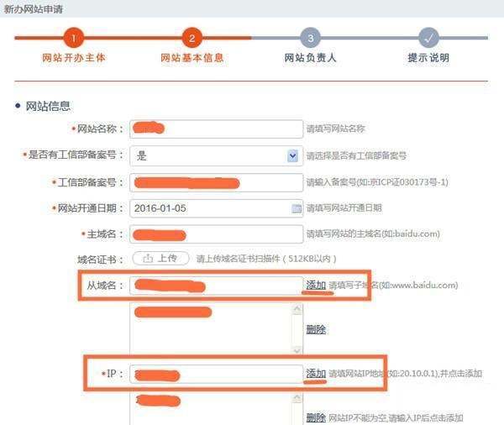Click 删除 link beside 从域名 list
The height and width of the screenshot is (425, 504).
pyautogui.click(x=316, y=329)
